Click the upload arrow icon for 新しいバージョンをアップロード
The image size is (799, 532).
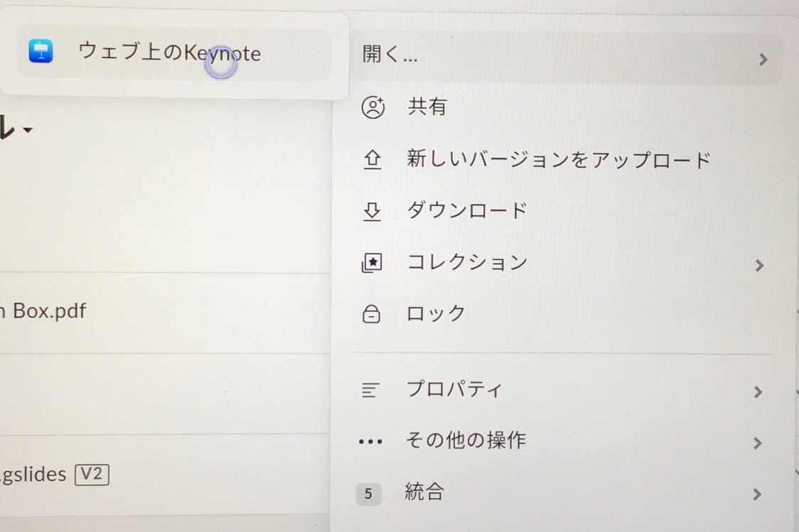(371, 159)
